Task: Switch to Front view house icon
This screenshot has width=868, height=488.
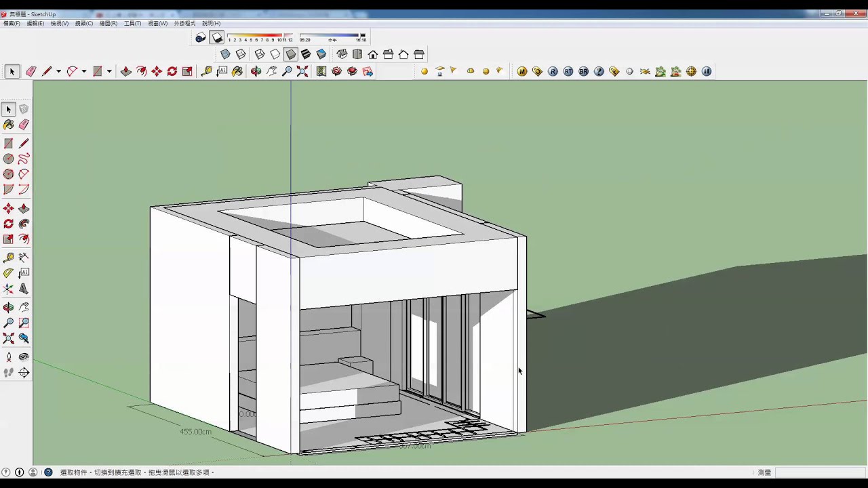Action: click(x=373, y=54)
